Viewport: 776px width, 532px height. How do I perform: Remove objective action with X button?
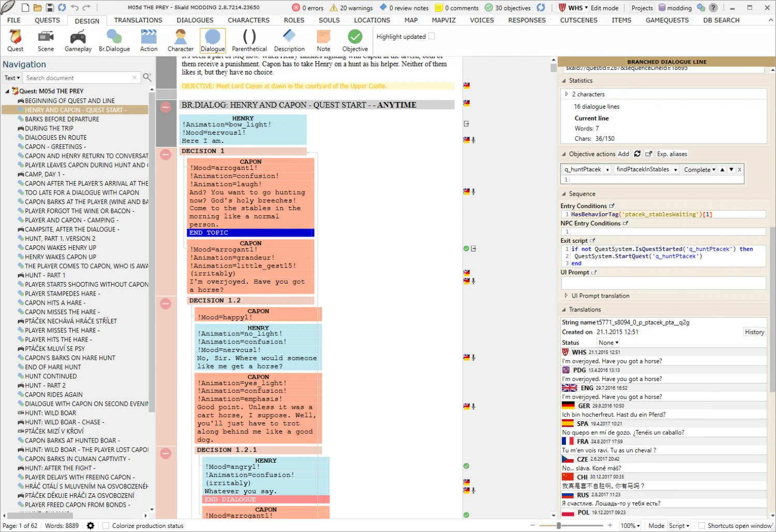739,169
